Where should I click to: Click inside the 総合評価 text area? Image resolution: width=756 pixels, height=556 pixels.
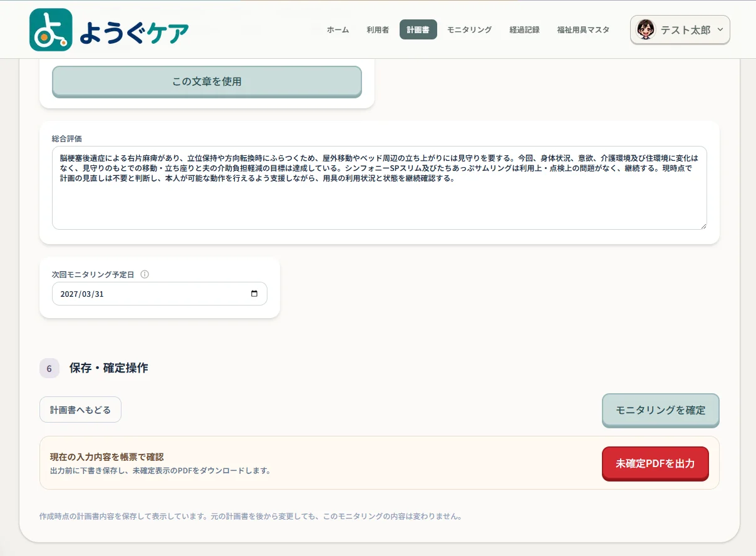[x=380, y=188]
